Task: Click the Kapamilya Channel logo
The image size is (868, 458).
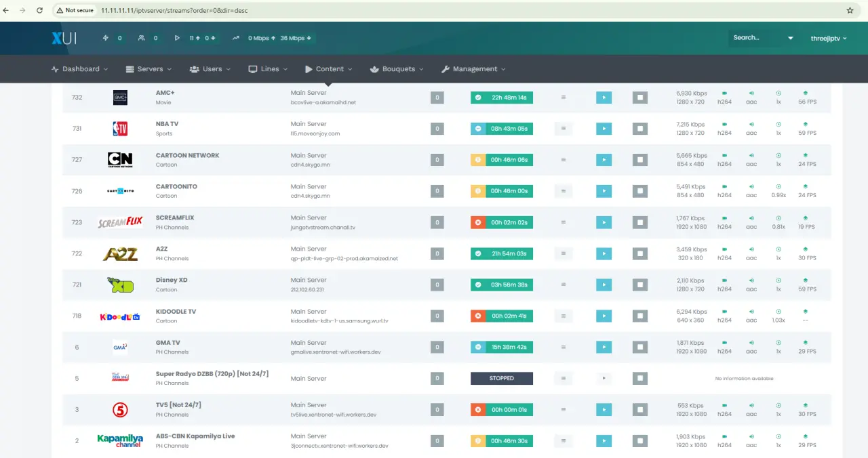Action: click(120, 440)
